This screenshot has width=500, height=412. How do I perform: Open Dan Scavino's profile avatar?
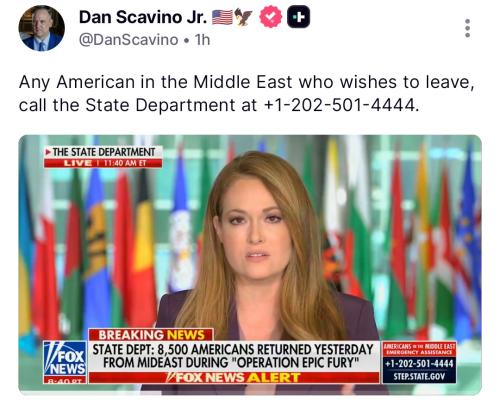pos(41,28)
